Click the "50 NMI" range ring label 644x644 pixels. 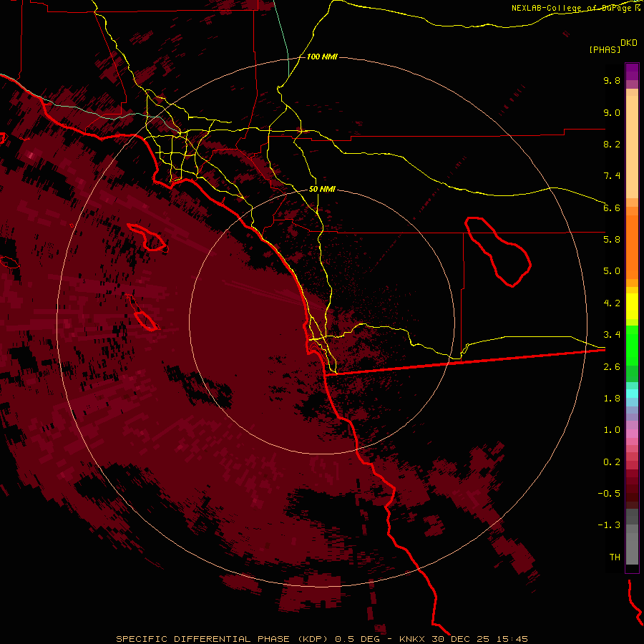click(322, 190)
